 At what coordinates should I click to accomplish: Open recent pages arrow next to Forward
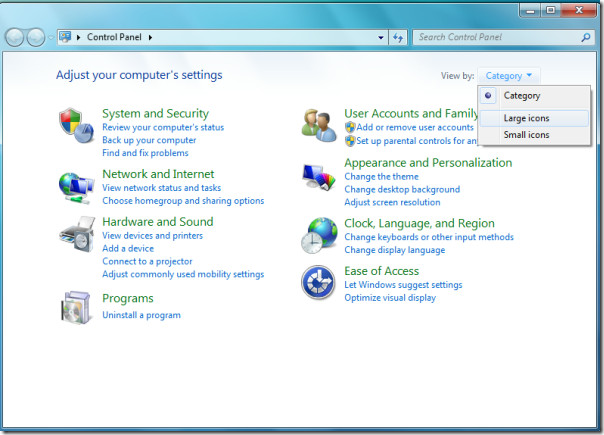coord(50,38)
